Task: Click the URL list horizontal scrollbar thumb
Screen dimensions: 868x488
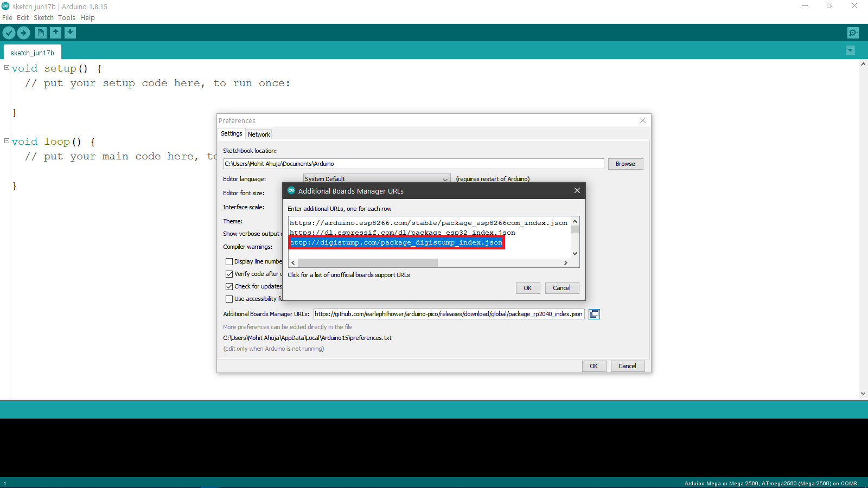Action: tap(368, 262)
